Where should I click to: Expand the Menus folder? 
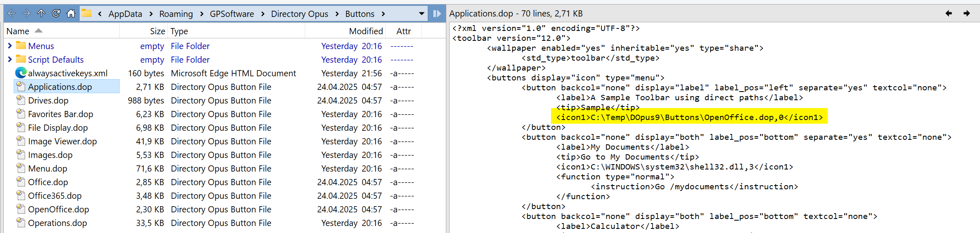(x=10, y=46)
